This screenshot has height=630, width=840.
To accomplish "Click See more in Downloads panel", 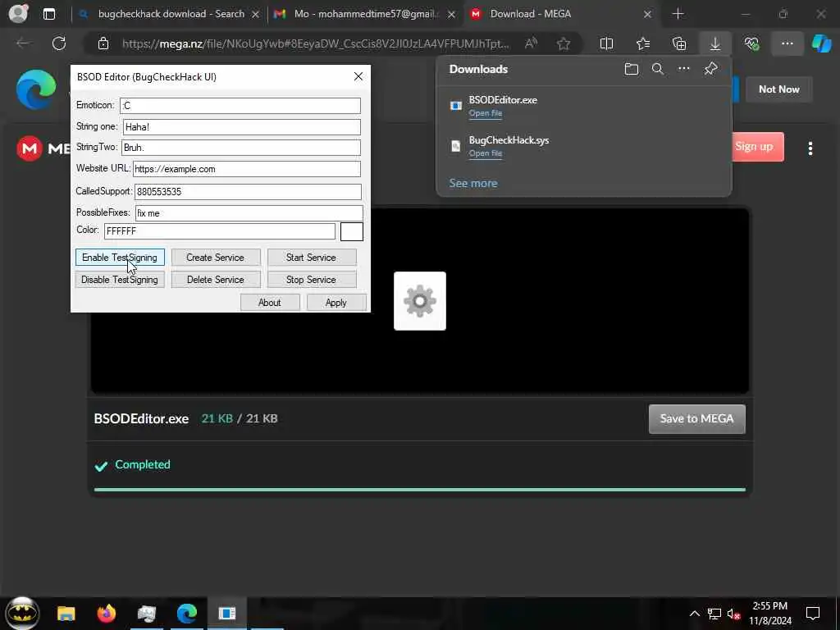I will [473, 183].
